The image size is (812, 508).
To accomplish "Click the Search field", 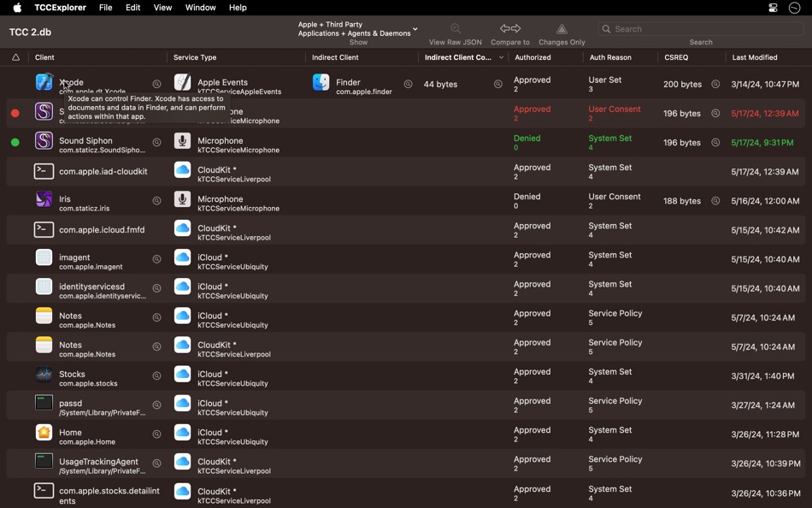I will (x=701, y=29).
